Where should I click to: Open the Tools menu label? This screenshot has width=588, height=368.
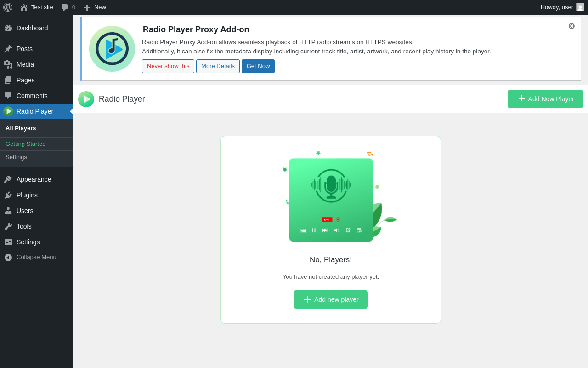[24, 226]
